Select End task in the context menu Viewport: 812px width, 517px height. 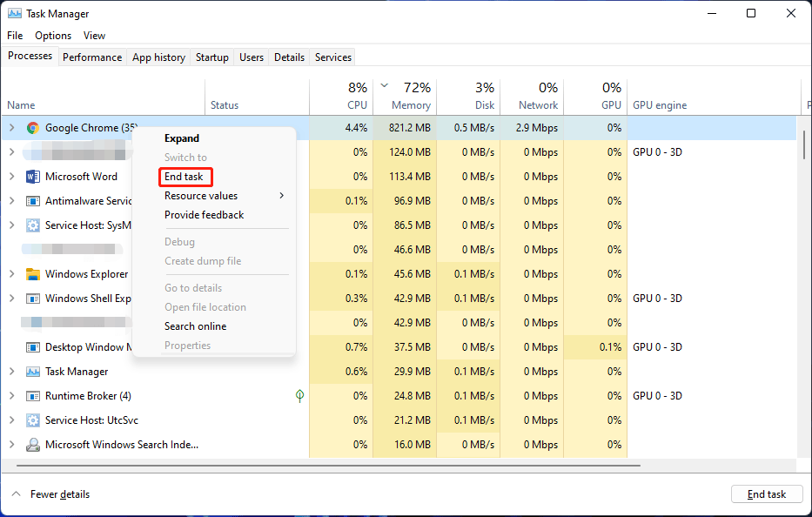pos(184,176)
